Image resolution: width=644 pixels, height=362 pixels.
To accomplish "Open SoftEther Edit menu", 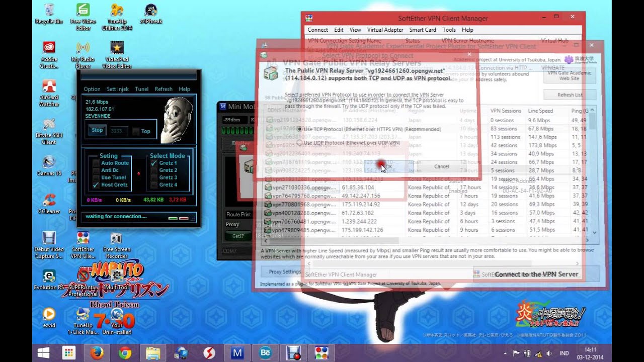I will point(339,30).
